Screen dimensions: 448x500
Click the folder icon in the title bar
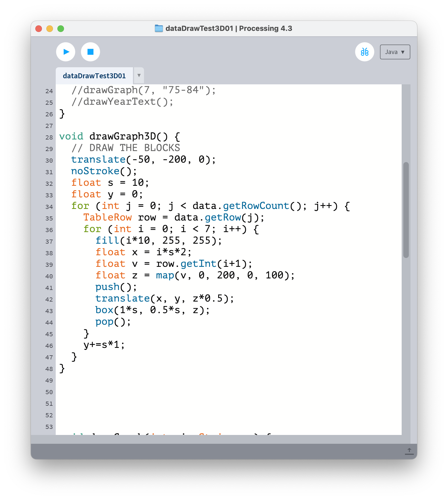pos(159,28)
